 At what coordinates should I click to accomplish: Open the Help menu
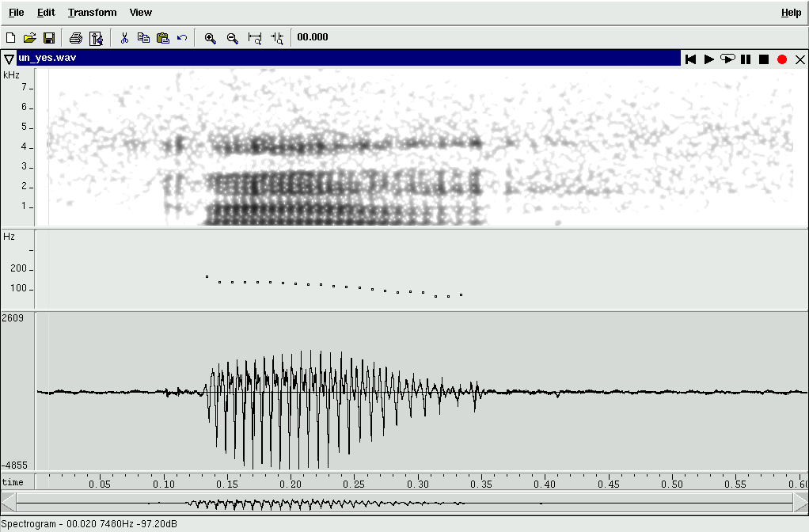click(x=791, y=13)
